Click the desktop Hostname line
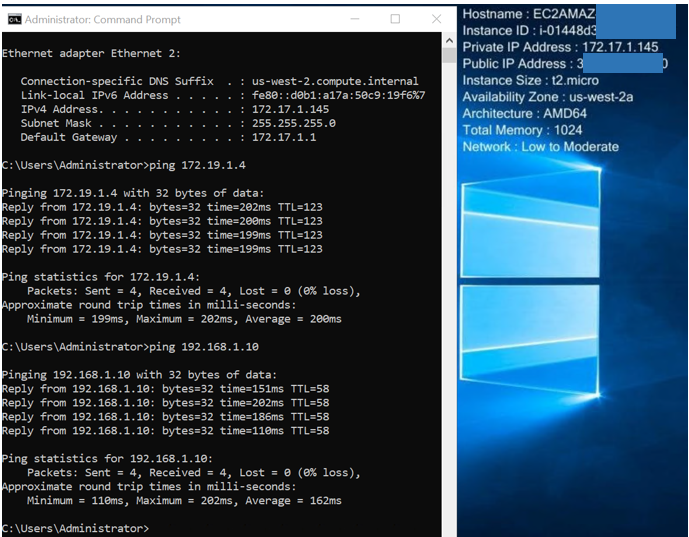 tap(529, 14)
